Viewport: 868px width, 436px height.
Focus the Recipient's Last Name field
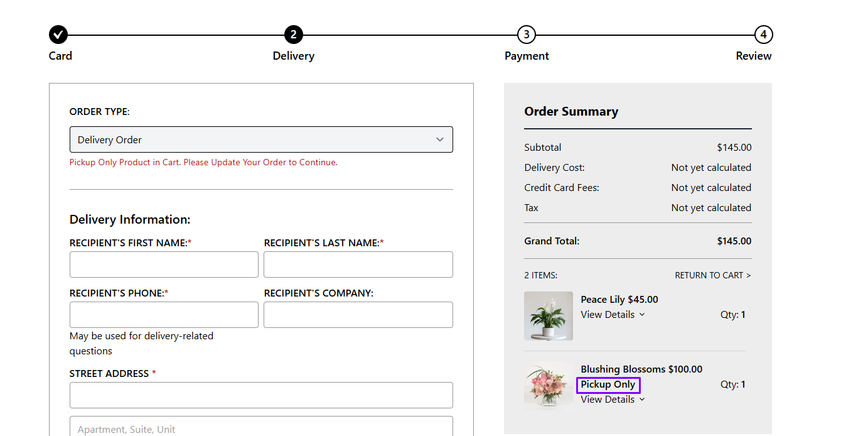tap(358, 264)
